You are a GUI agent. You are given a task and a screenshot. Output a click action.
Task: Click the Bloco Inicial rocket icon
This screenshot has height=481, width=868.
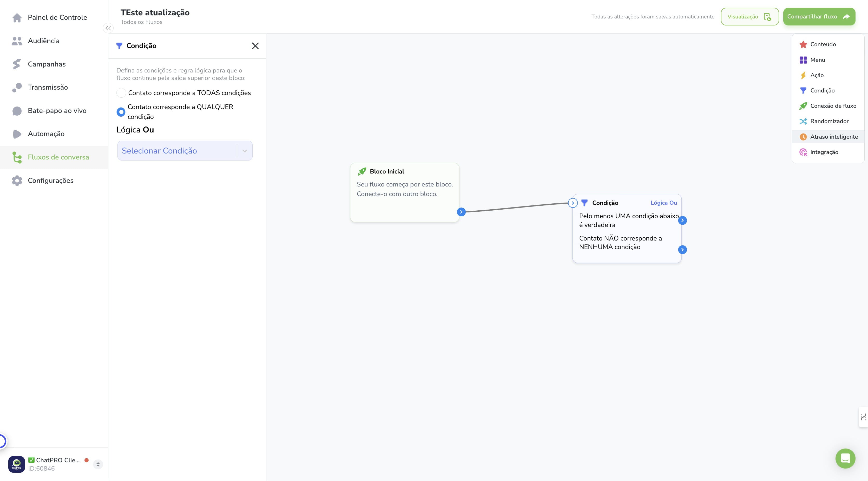pyautogui.click(x=362, y=171)
